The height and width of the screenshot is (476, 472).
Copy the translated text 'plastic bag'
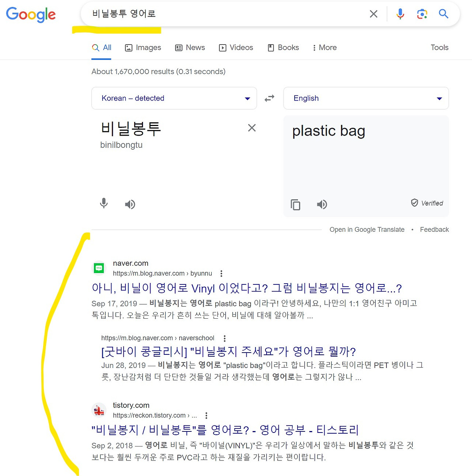(295, 205)
